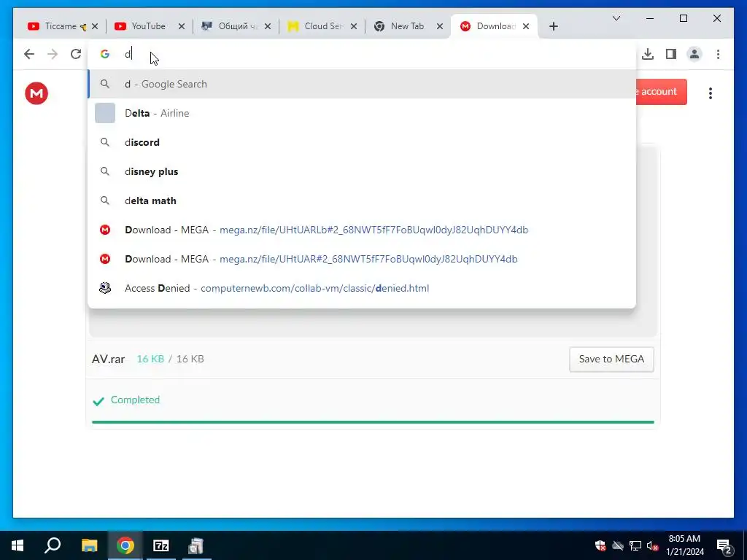
Task: Open File Explorer from taskbar
Action: 89,545
